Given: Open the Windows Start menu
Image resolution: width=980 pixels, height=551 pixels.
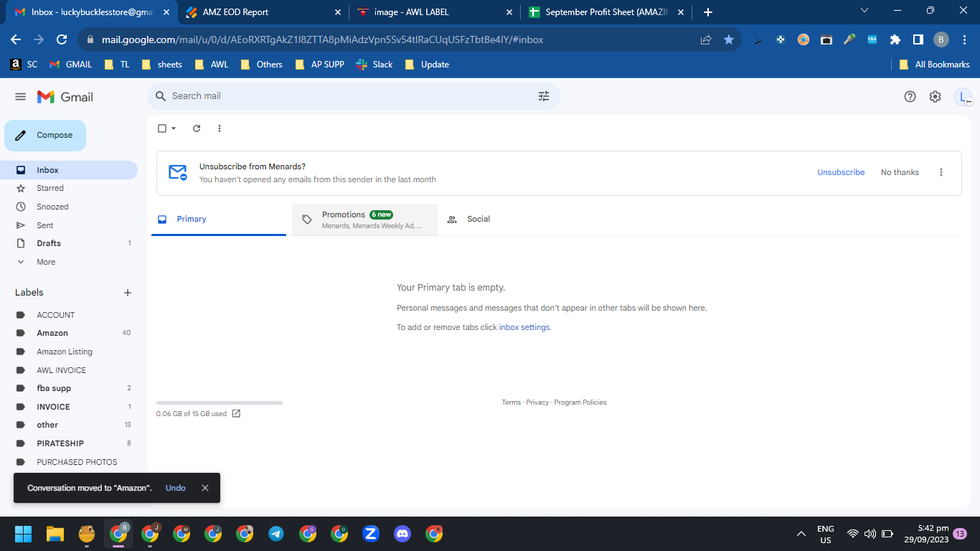Looking at the screenshot, I should (24, 534).
